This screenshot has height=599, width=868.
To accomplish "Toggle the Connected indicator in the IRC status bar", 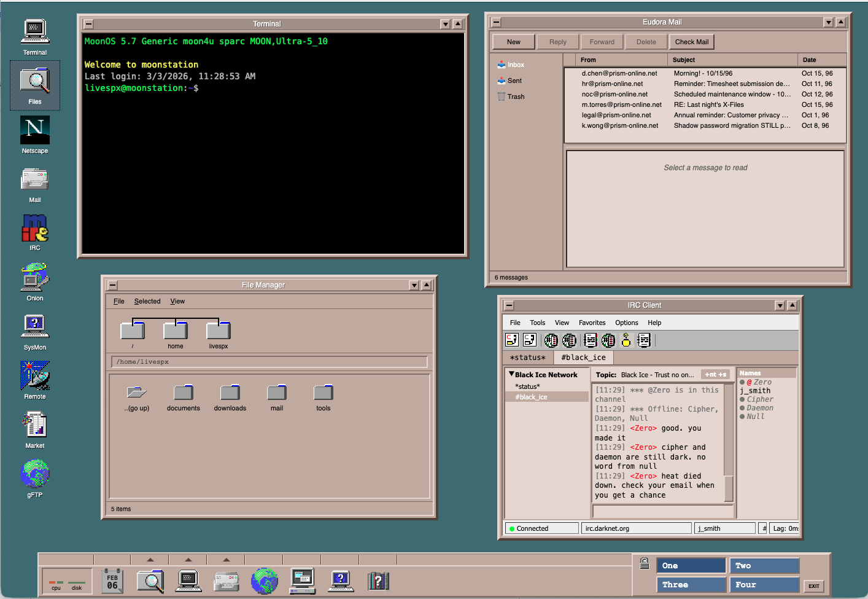I will pyautogui.click(x=540, y=528).
